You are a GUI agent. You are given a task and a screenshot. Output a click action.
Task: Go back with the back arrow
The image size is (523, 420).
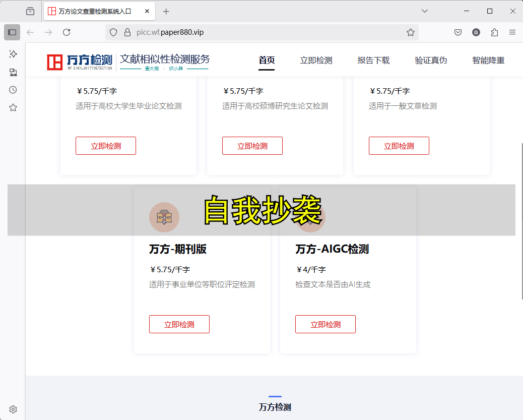point(30,32)
